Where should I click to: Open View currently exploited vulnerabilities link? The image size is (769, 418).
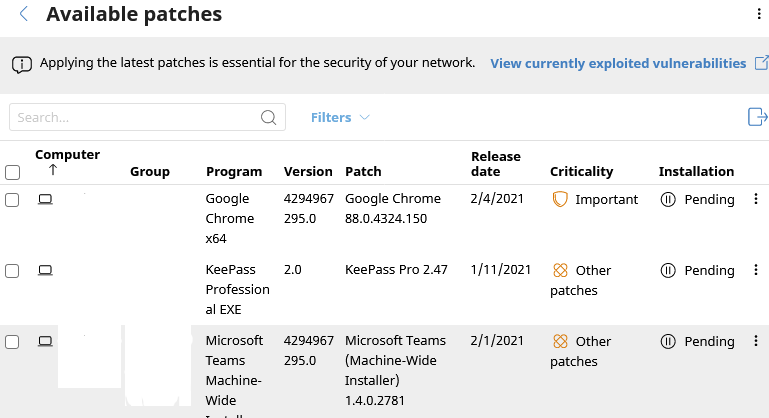click(x=618, y=63)
